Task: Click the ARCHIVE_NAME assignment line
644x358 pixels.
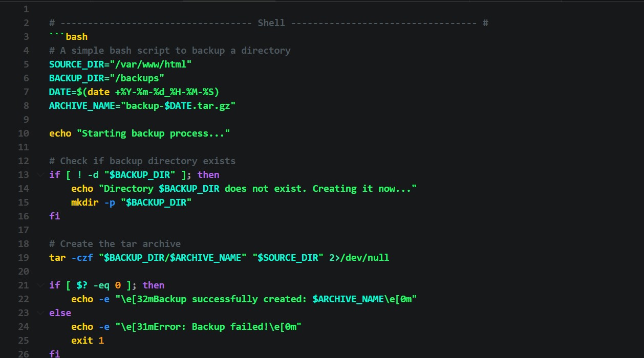Action: (x=142, y=106)
